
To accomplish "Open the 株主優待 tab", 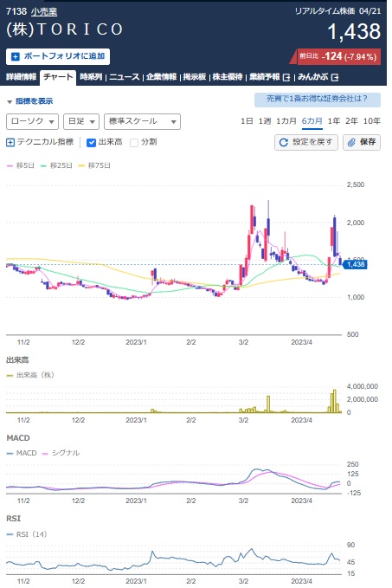I will (x=228, y=77).
